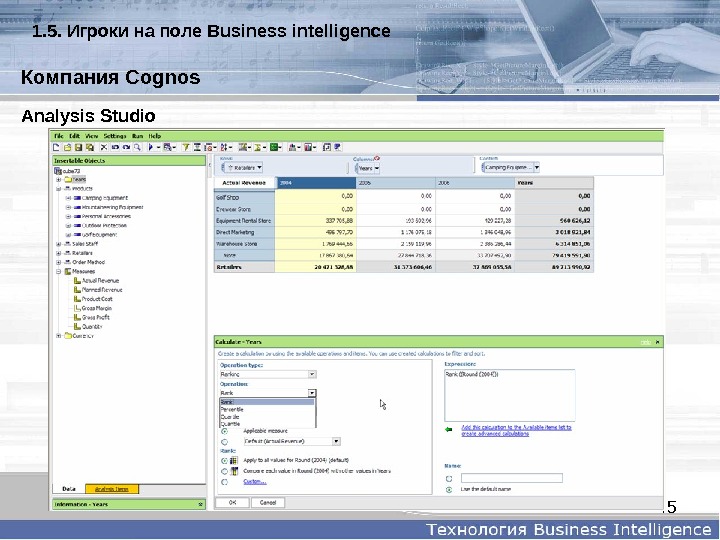Click the green arrow beside the calculation link
Image resolution: width=720 pixels, height=540 pixels.
pos(449,430)
